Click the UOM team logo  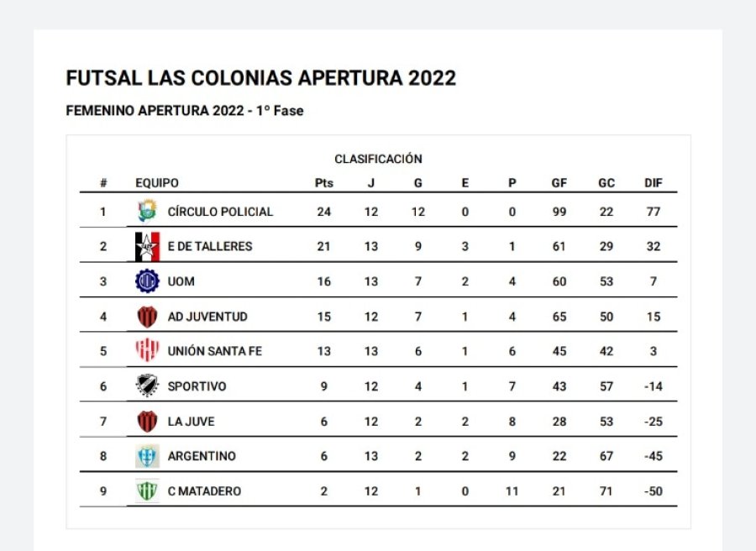pos(147,281)
